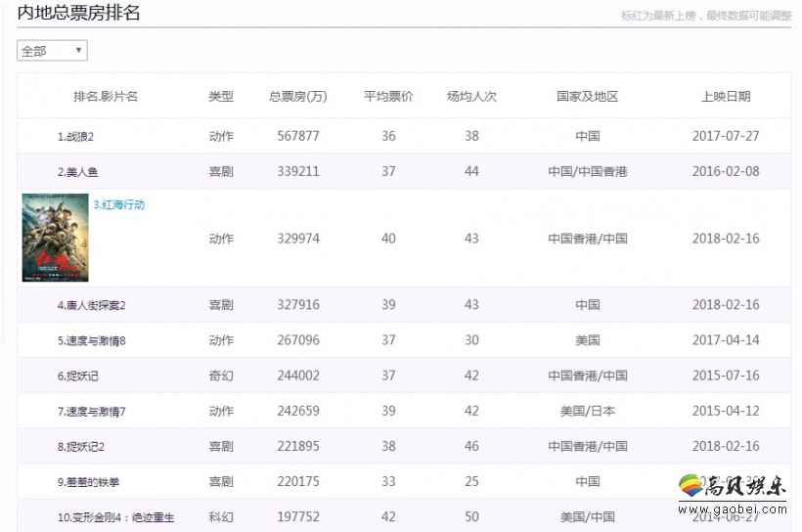This screenshot has height=532, width=802.
Task: Click the 高贝娱乐 watermark logo icon
Action: [x=691, y=486]
